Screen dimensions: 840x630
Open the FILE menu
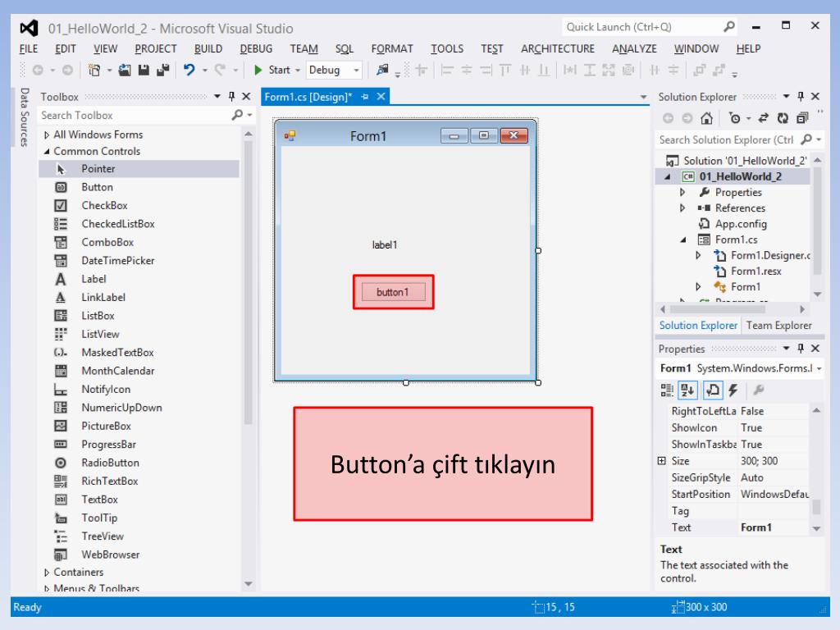29,48
